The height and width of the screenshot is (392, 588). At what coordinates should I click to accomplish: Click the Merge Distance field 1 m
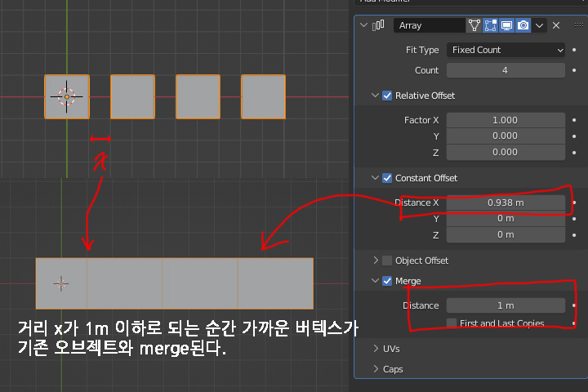tap(506, 305)
